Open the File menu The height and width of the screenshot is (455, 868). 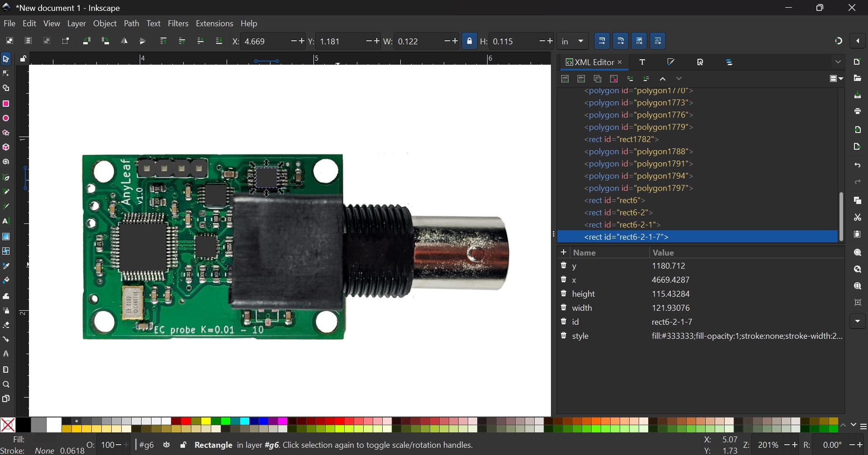[9, 24]
